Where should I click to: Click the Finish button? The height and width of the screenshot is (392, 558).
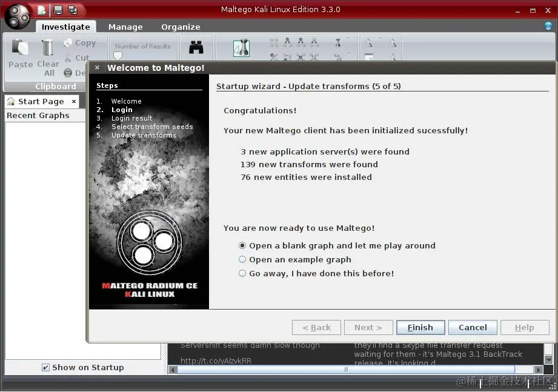pyautogui.click(x=420, y=327)
